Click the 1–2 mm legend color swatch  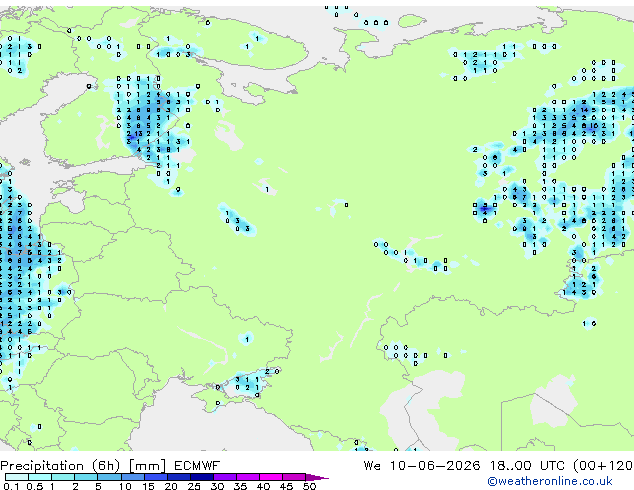click(63, 477)
